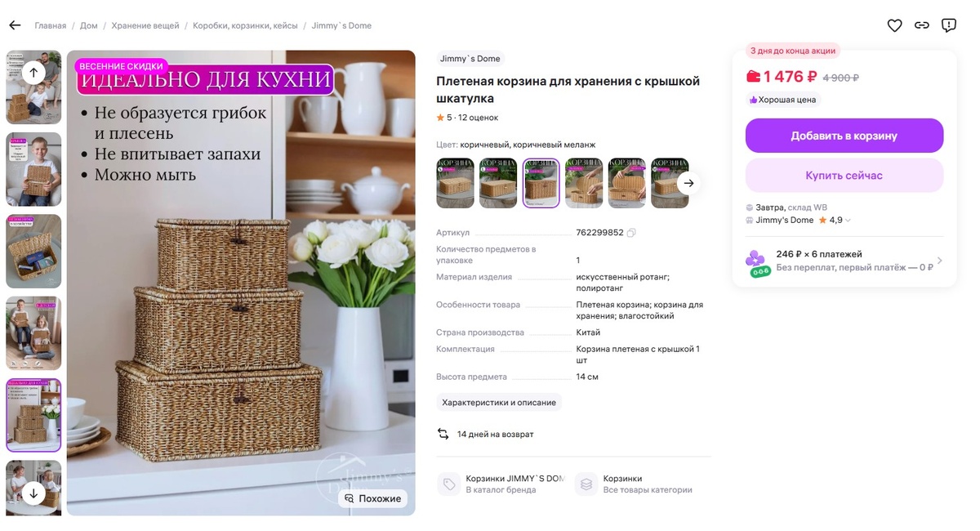This screenshot has width=980, height=531.
Task: Show previous thumbnails with up arrow
Action: pos(33,72)
